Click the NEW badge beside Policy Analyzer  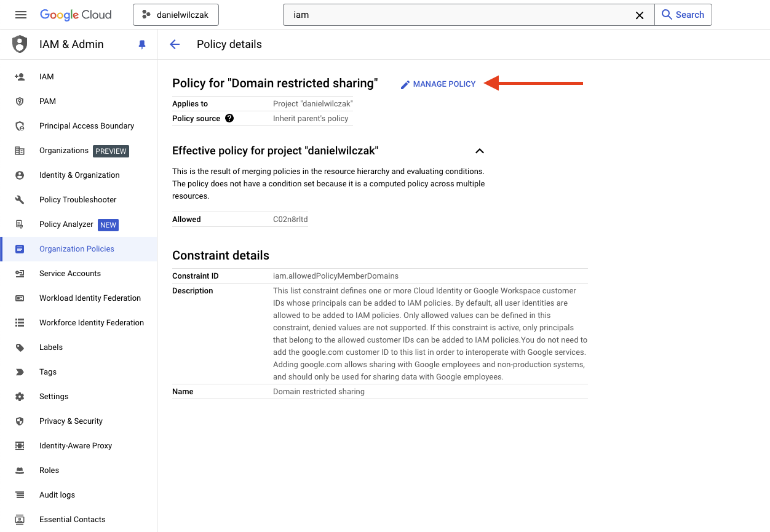pos(108,225)
